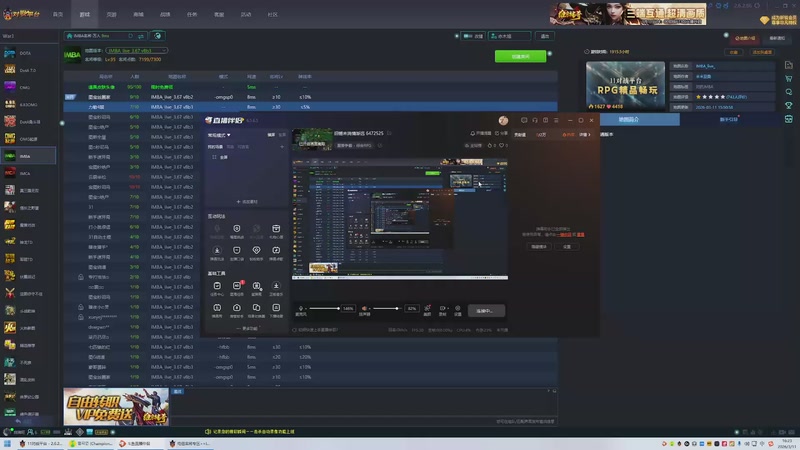This screenshot has height=450, width=800.
Task: Click the gold diamond VIP icon, top right
Action: click(764, 20)
